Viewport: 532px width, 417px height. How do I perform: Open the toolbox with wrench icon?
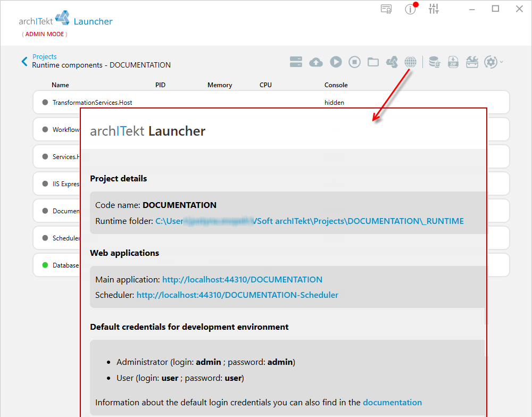click(x=472, y=62)
